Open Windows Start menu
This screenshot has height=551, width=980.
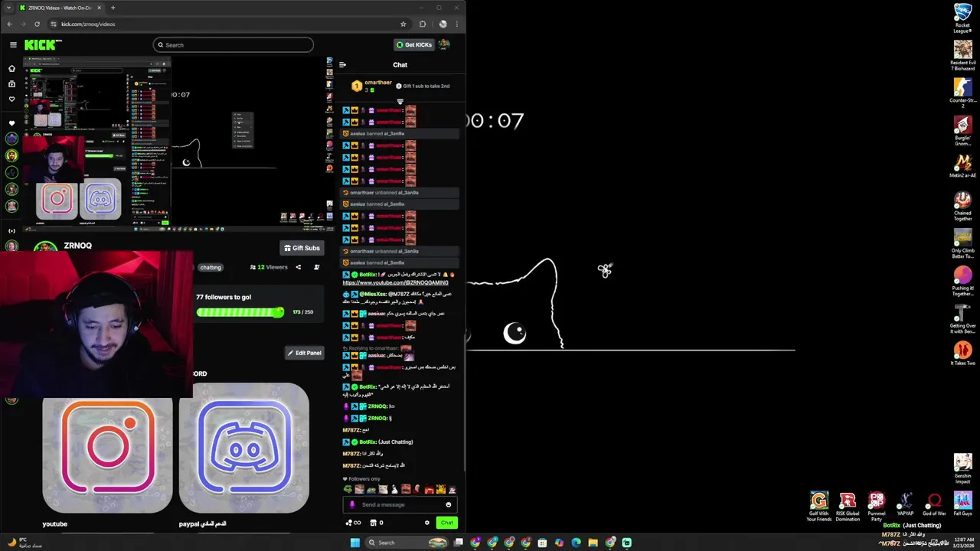(354, 543)
